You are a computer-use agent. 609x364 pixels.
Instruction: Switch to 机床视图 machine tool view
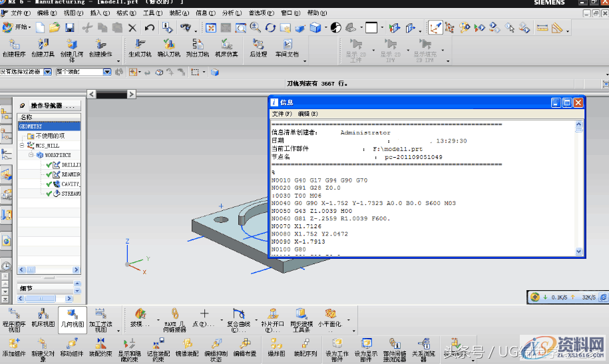(43, 317)
